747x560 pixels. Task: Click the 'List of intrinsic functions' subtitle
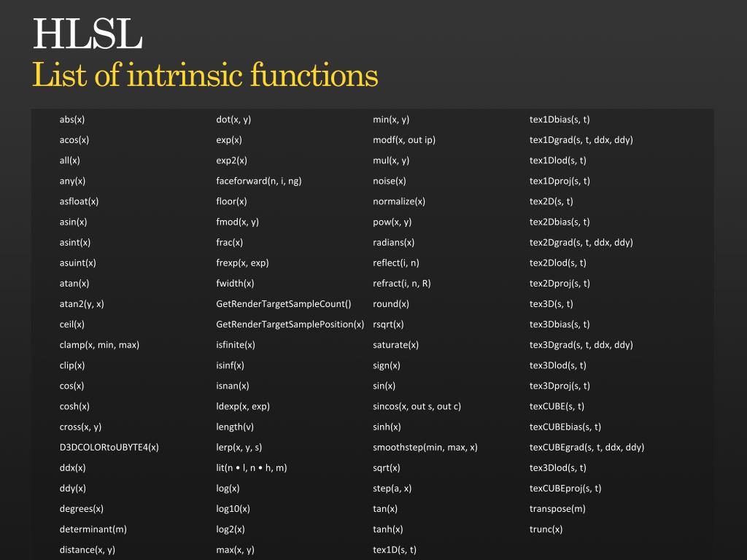[x=205, y=75]
